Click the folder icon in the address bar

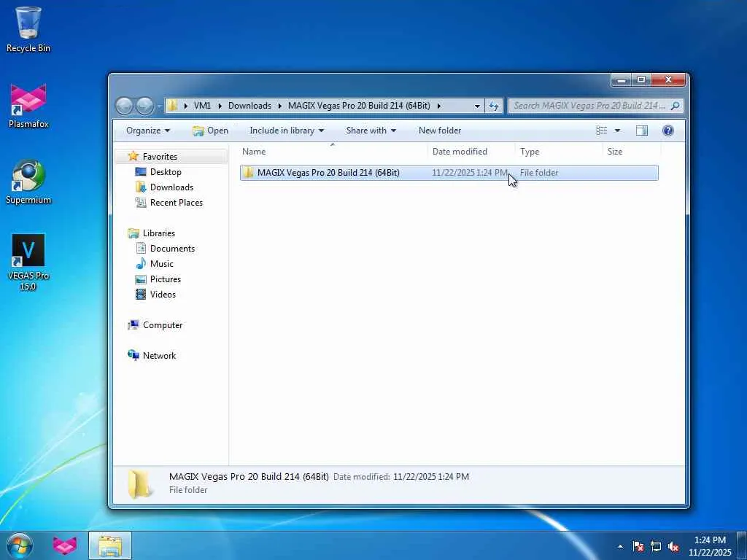tap(172, 106)
